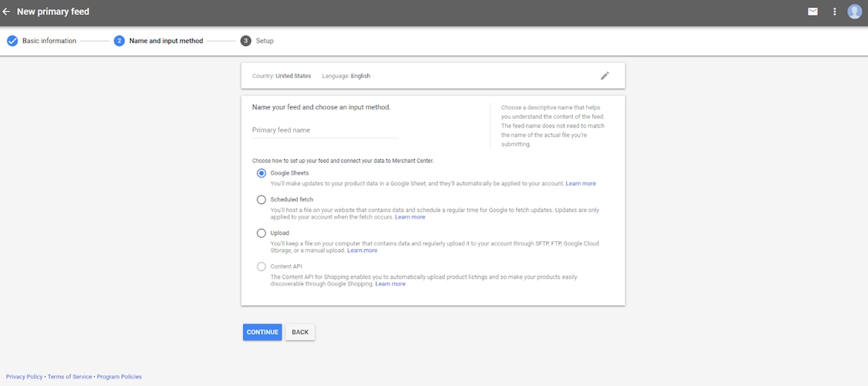Image resolution: width=868 pixels, height=386 pixels.
Task: Click the back arrow next to New primary feed
Action: pos(7,12)
